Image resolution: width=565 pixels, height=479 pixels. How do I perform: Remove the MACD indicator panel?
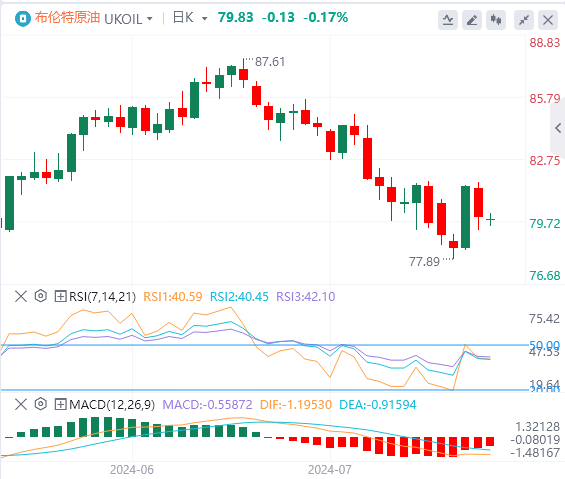(x=21, y=404)
